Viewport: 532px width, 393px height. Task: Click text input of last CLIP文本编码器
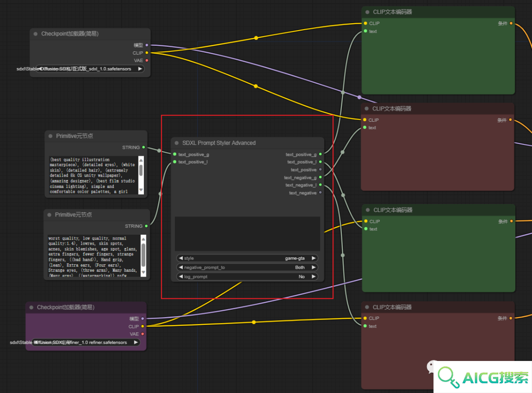click(x=365, y=326)
